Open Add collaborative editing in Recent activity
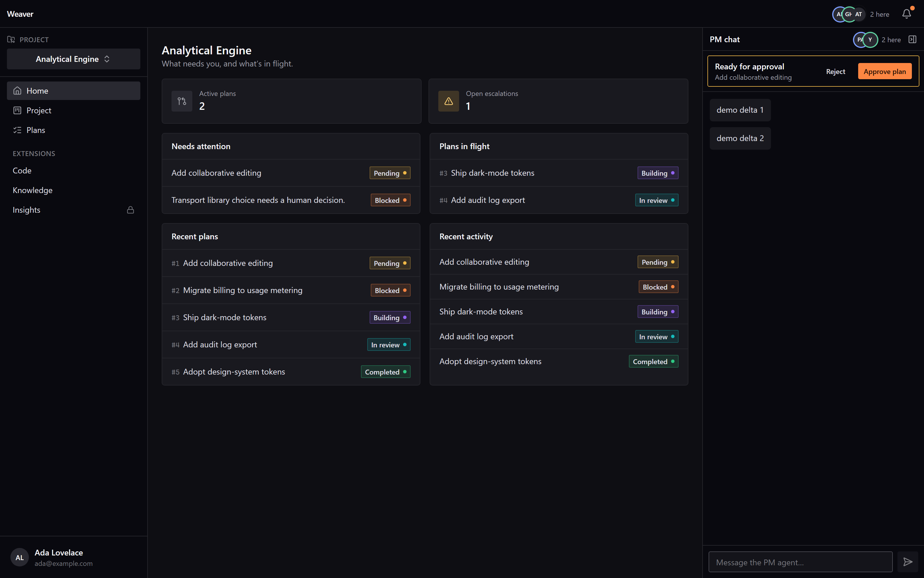The height and width of the screenshot is (578, 924). tap(559, 262)
